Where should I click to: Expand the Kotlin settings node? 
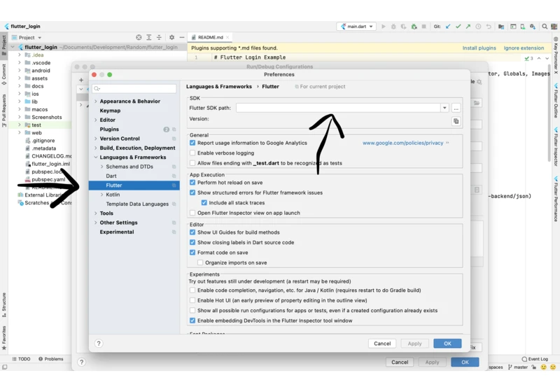(x=101, y=195)
